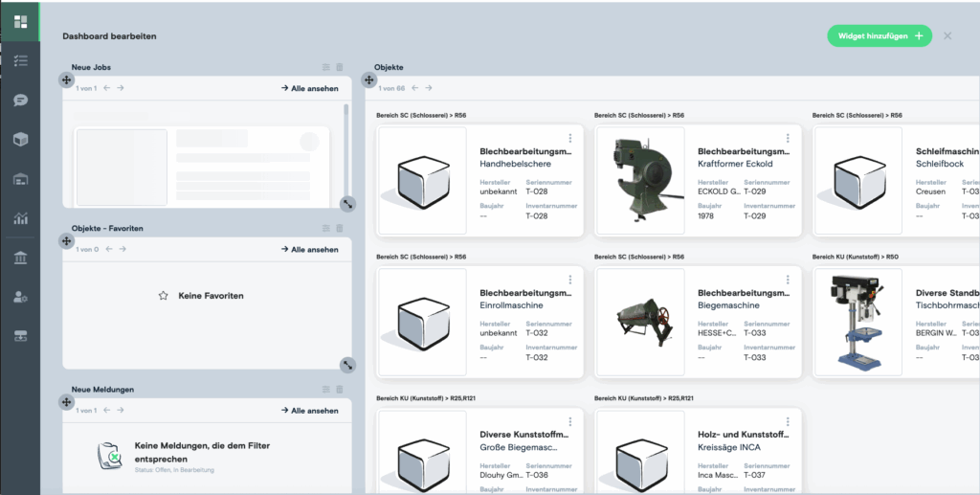Click the Kraftformer Eckold machine thumbnail
Image resolution: width=980 pixels, height=495 pixels.
[x=637, y=180]
